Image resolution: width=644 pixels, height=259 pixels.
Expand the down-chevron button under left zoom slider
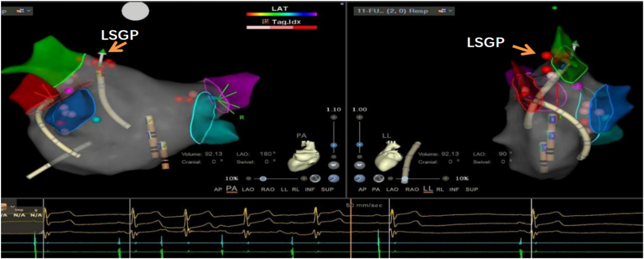click(x=334, y=165)
